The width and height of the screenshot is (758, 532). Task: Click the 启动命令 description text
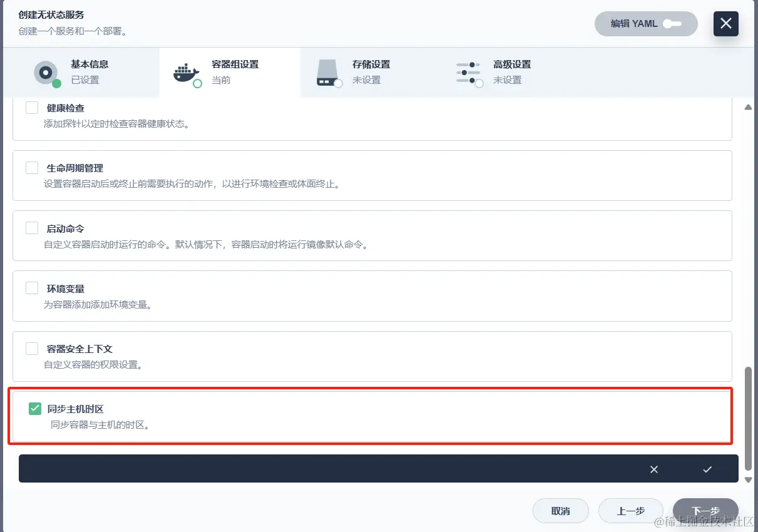click(206, 244)
